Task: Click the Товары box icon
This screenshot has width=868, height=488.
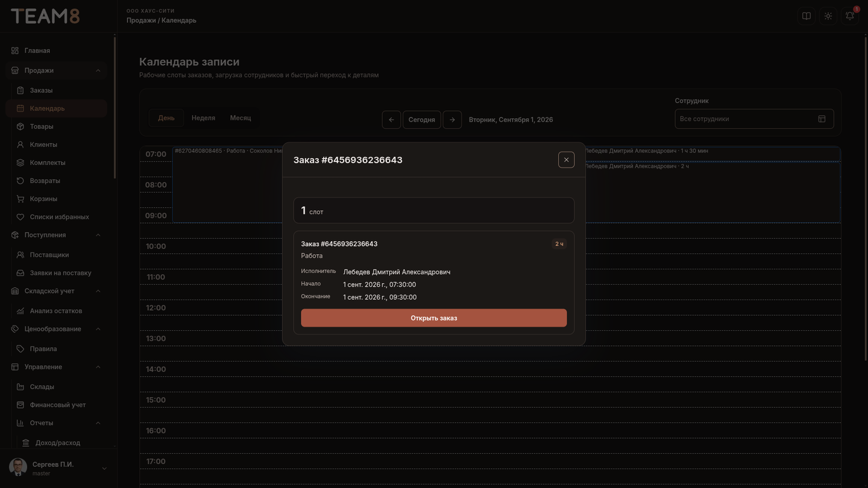Action: tap(20, 127)
